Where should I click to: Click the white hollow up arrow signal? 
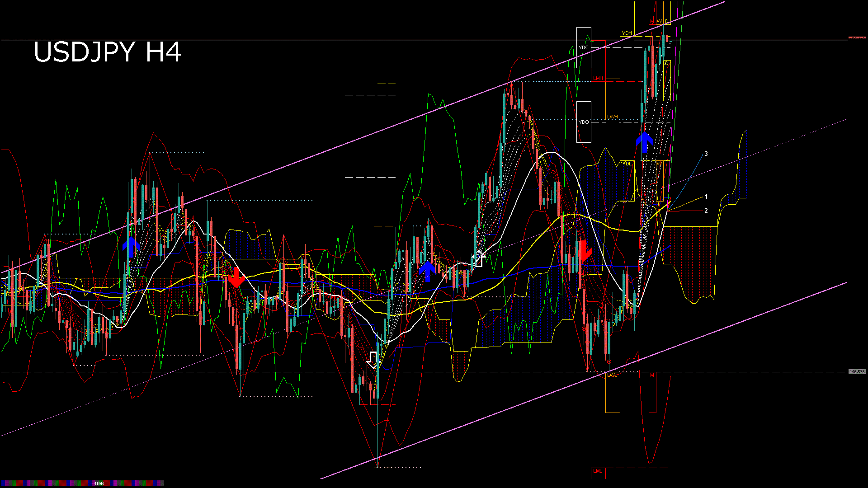[x=479, y=259]
